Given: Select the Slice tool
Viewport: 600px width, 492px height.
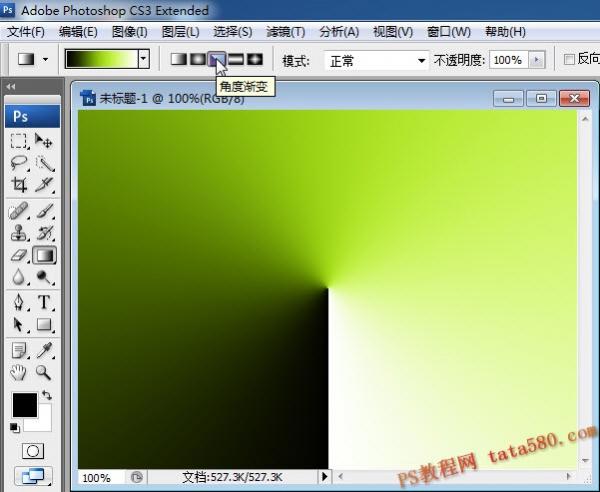Looking at the screenshot, I should tap(44, 185).
